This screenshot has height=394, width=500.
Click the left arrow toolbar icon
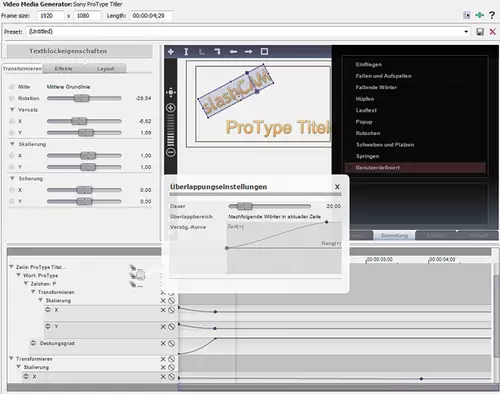pyautogui.click(x=233, y=52)
